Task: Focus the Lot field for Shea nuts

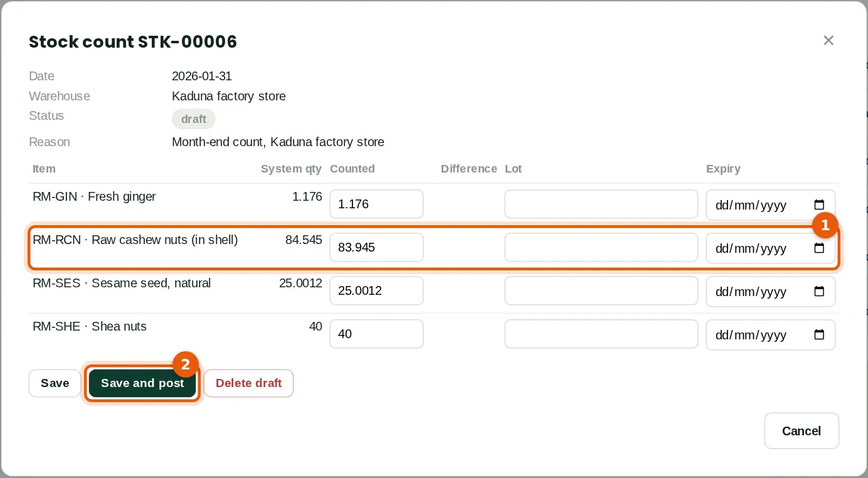Action: click(601, 334)
